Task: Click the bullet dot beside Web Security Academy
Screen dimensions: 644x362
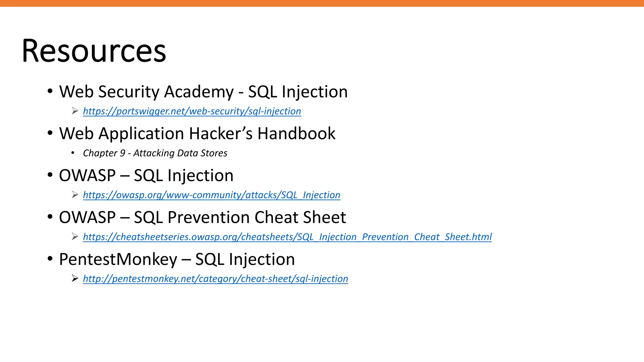Action: (x=50, y=91)
